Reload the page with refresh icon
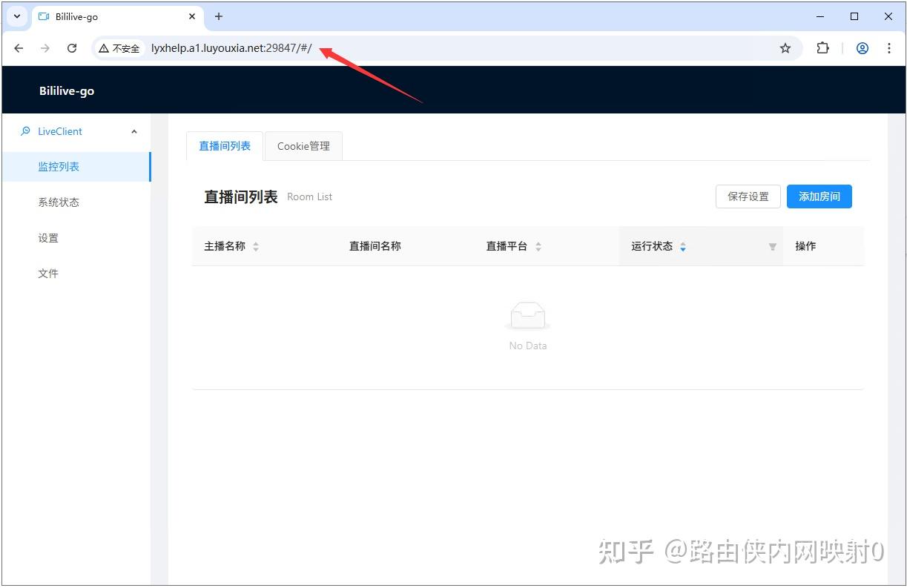Screen dimensions: 907x588 (72, 48)
